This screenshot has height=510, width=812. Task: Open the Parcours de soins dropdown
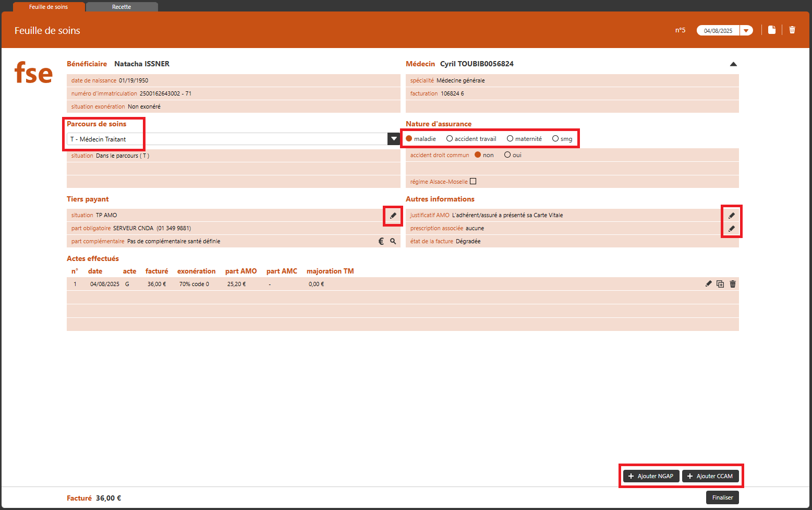pyautogui.click(x=394, y=139)
